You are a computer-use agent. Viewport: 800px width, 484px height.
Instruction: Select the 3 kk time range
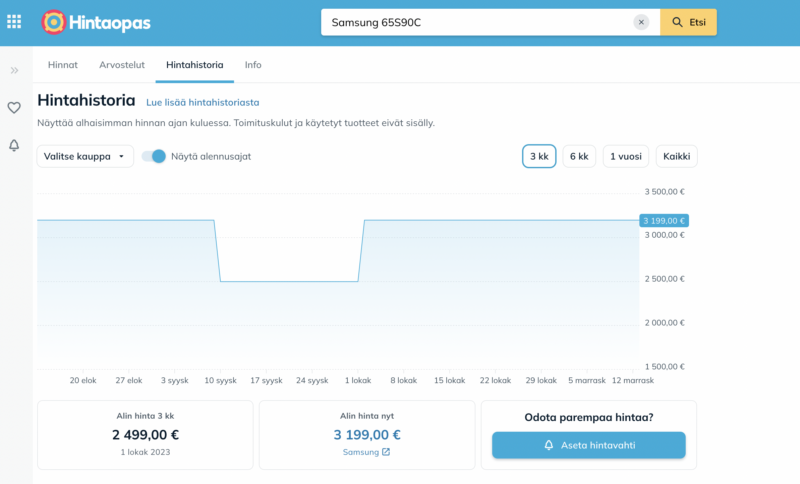click(x=539, y=156)
